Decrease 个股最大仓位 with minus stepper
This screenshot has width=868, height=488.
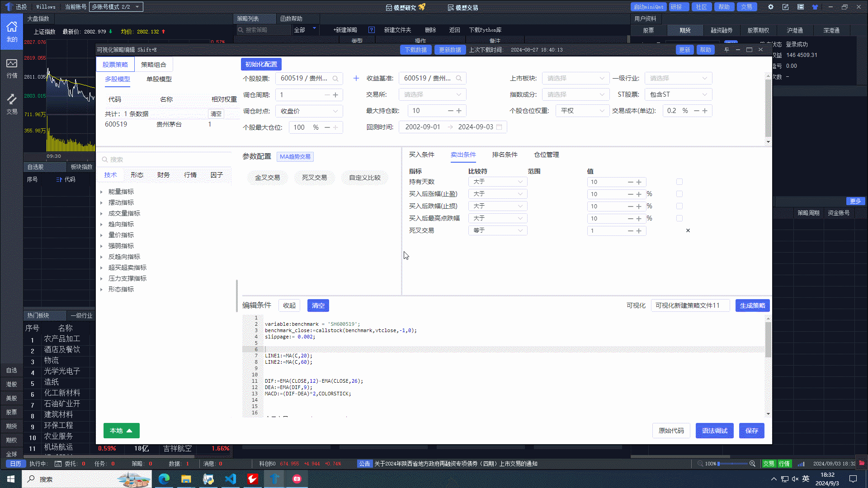327,127
